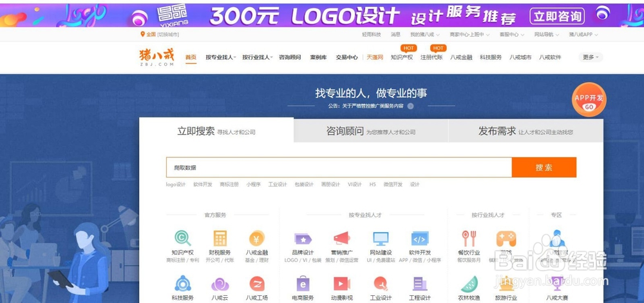This screenshot has width=644, height=303.
Task: Open 八戒软件 in navigation bar
Action: [550, 57]
